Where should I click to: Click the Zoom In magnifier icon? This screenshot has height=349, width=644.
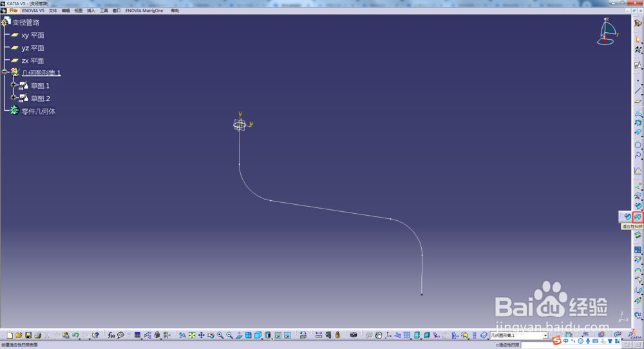point(220,335)
